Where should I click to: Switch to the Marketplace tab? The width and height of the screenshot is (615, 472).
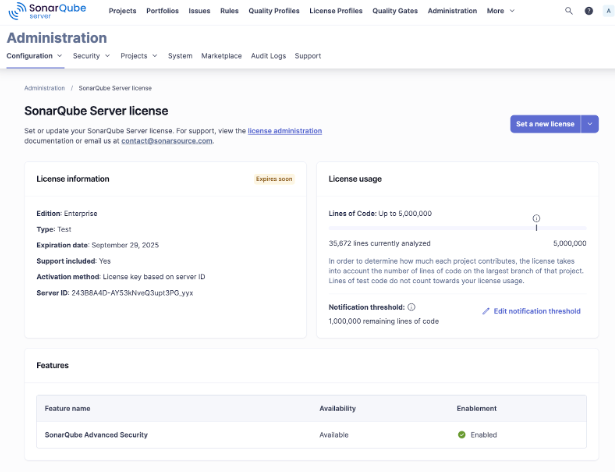pyautogui.click(x=221, y=56)
